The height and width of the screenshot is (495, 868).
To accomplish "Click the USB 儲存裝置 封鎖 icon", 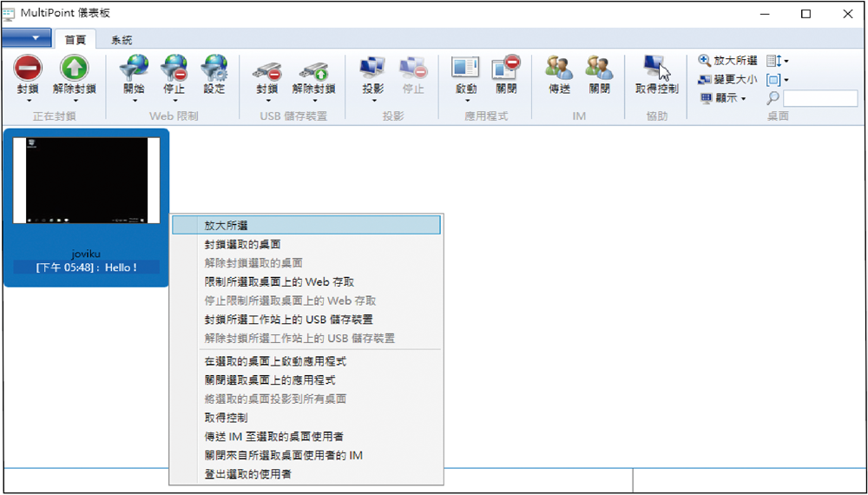I will [x=266, y=70].
